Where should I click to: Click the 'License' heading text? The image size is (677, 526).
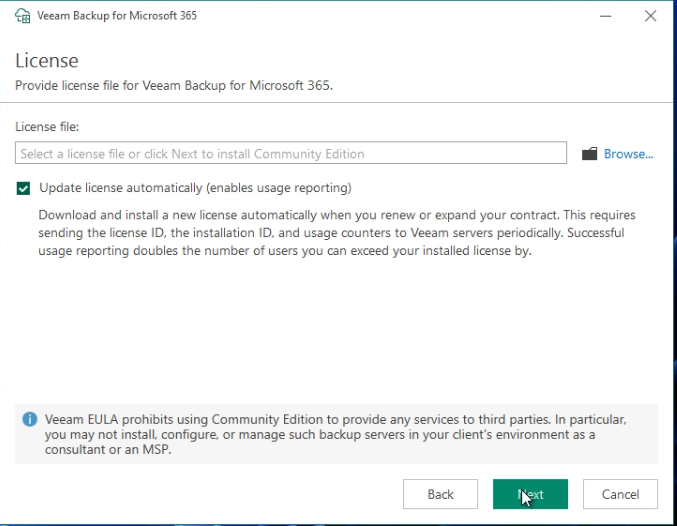pos(47,60)
